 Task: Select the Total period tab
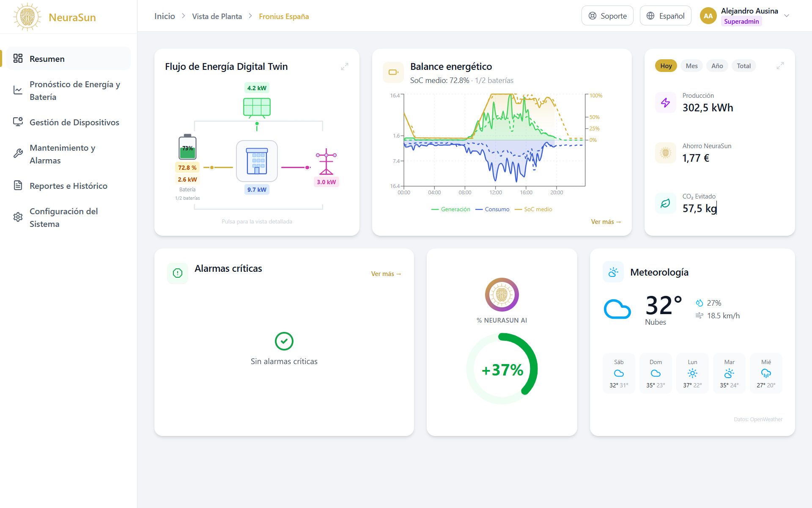[743, 66]
